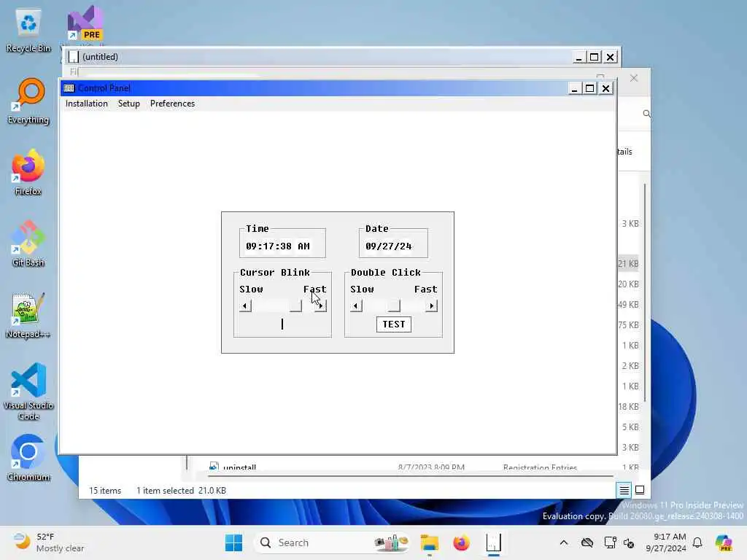747x560 pixels.
Task: Click the Control Panel title bar icon
Action: coord(69,88)
